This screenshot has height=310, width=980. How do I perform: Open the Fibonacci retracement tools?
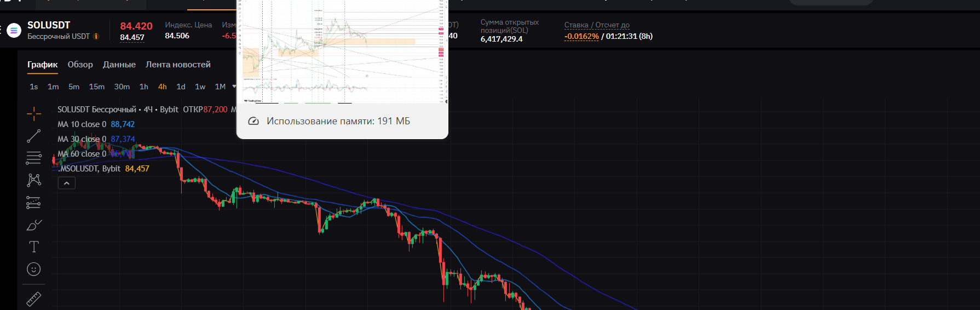(x=34, y=158)
